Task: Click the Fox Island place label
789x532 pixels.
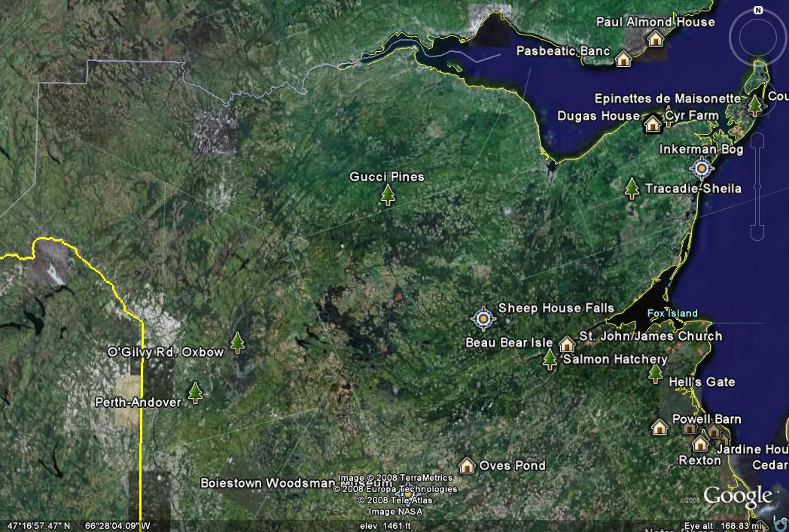Action: point(672,314)
